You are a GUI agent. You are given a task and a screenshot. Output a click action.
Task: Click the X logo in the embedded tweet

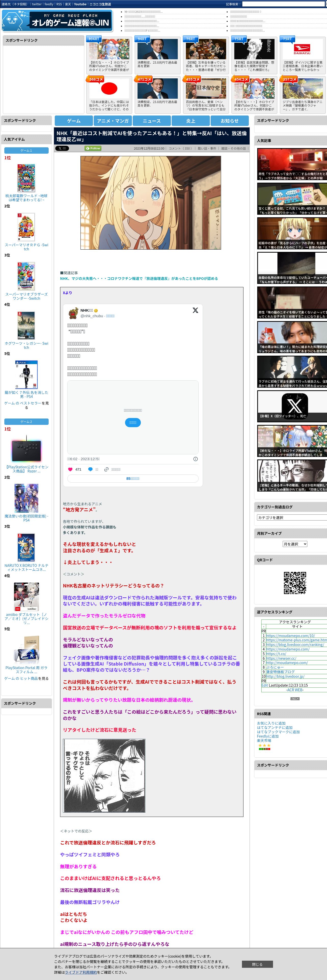(x=195, y=310)
